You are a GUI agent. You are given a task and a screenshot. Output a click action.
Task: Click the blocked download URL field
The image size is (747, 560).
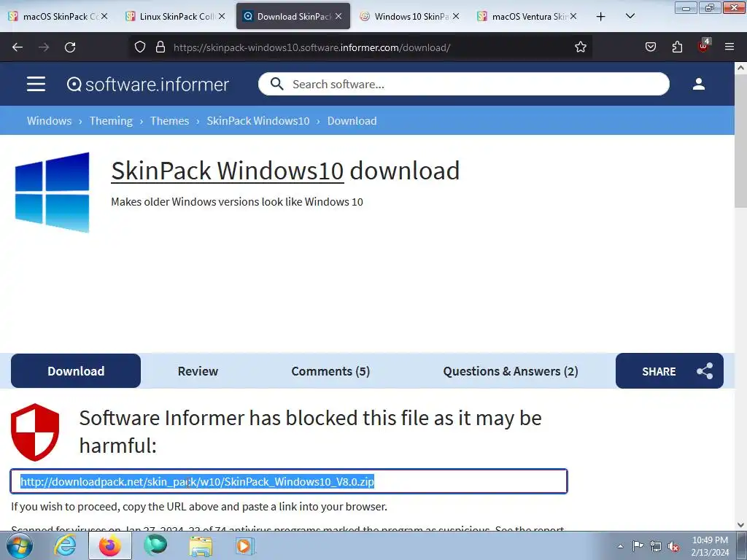289,481
